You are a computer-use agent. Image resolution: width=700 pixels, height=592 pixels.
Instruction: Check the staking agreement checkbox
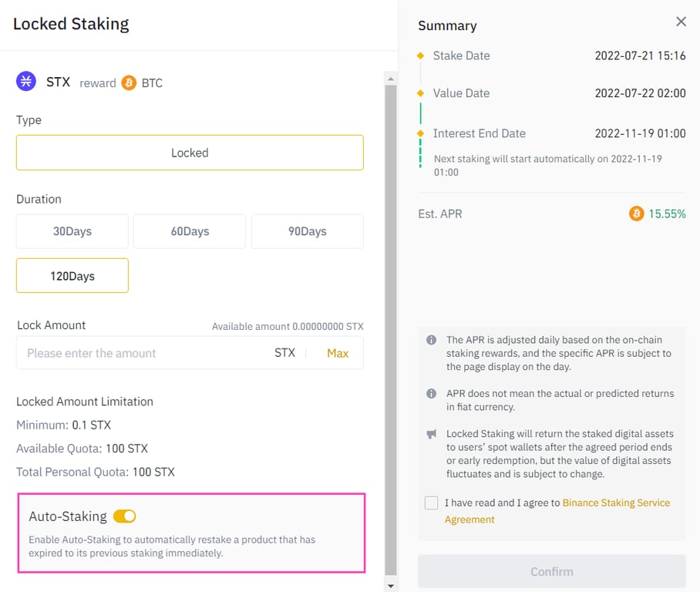(431, 503)
